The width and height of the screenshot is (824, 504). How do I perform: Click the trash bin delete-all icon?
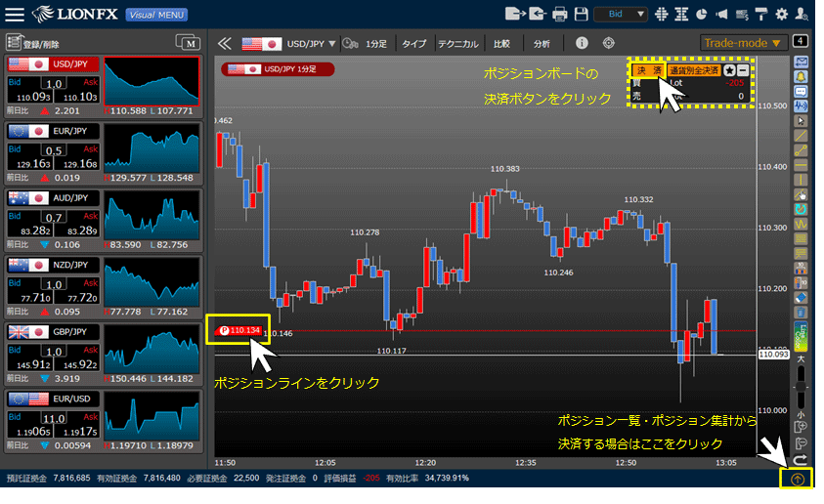click(801, 313)
